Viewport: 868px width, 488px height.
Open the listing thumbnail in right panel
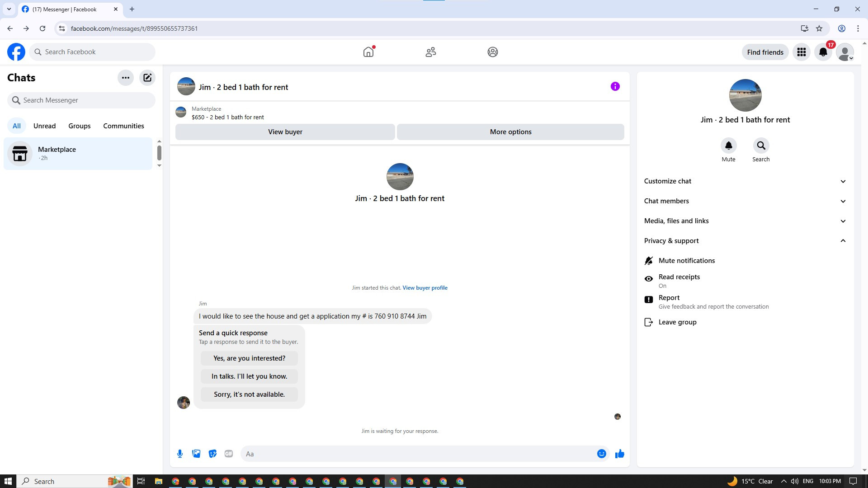click(x=745, y=95)
